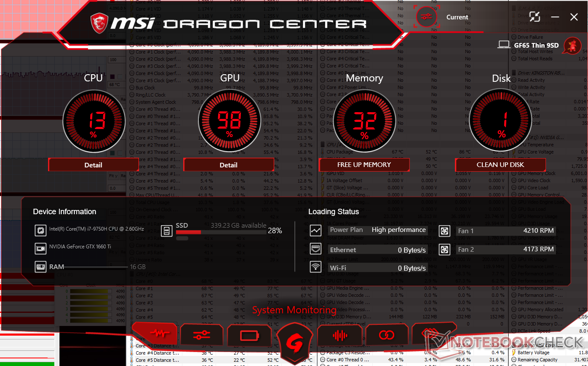
Task: Open the Voice Boost sound-wave icon in bottom bar
Action: 339,336
